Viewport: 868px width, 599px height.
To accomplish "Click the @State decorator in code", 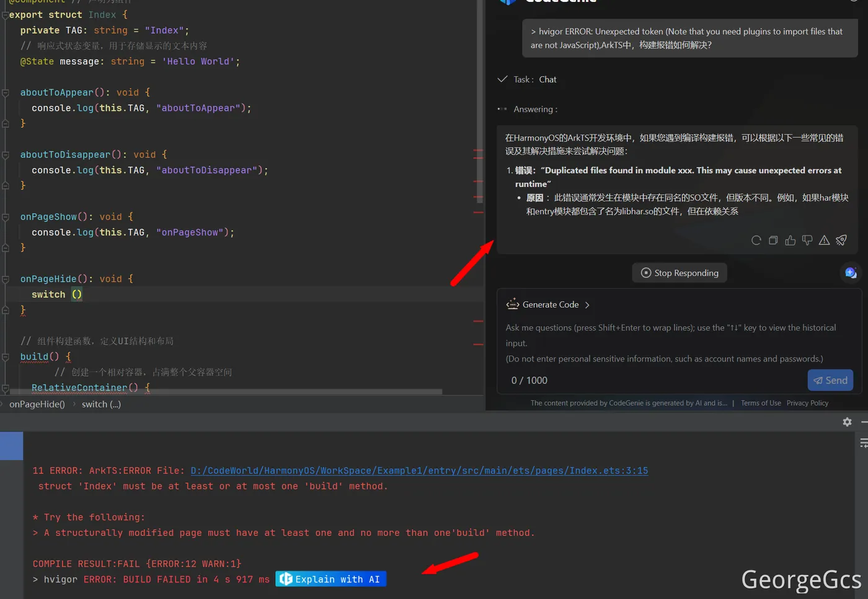I will [37, 61].
